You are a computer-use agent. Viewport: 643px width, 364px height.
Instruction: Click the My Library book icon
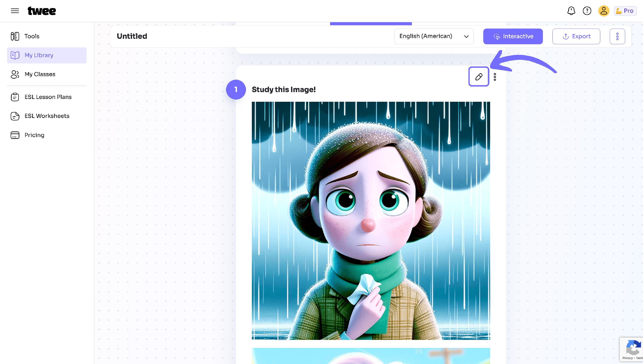pyautogui.click(x=15, y=55)
